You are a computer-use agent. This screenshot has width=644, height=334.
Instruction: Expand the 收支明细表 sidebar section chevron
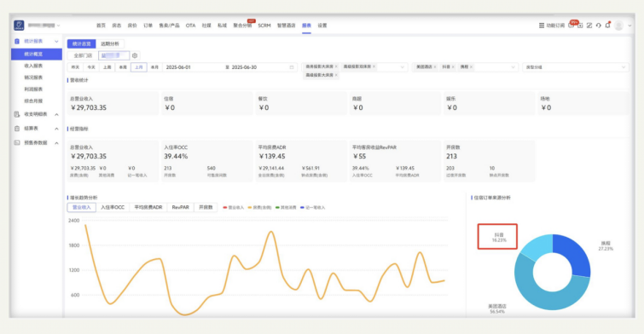tap(56, 114)
